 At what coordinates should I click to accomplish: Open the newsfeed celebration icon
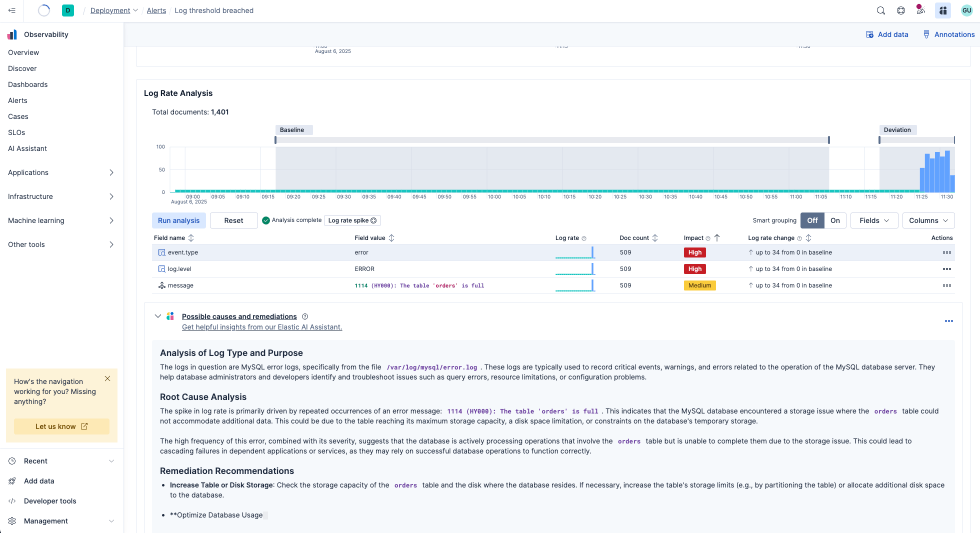[920, 10]
